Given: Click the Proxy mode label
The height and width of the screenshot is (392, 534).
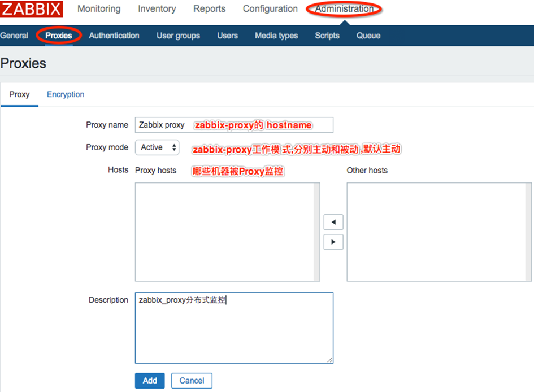Looking at the screenshot, I should 107,147.
